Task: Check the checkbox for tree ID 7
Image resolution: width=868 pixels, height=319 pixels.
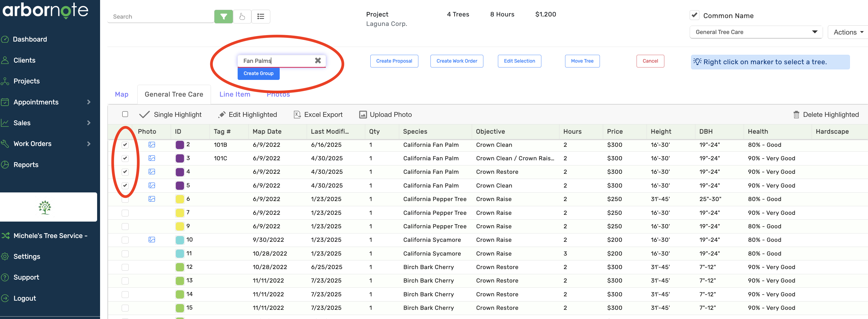Action: coord(125,213)
